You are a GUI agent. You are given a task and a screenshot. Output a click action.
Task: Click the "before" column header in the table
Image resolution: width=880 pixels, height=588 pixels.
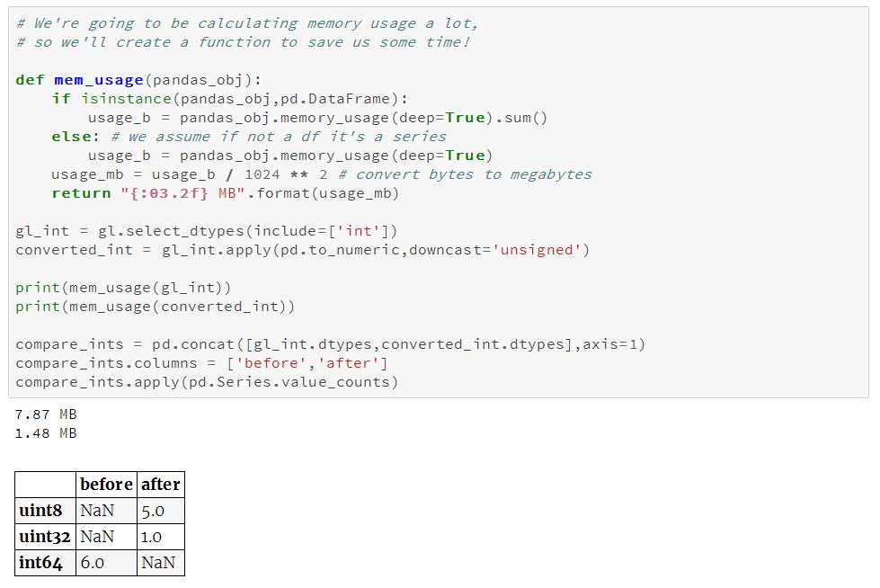click(106, 485)
